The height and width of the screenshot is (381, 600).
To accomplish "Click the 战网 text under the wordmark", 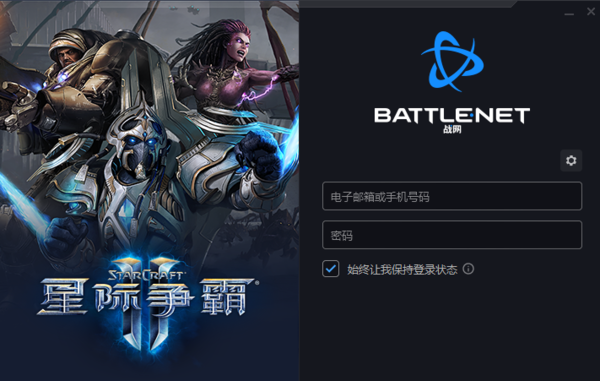I will [x=452, y=129].
